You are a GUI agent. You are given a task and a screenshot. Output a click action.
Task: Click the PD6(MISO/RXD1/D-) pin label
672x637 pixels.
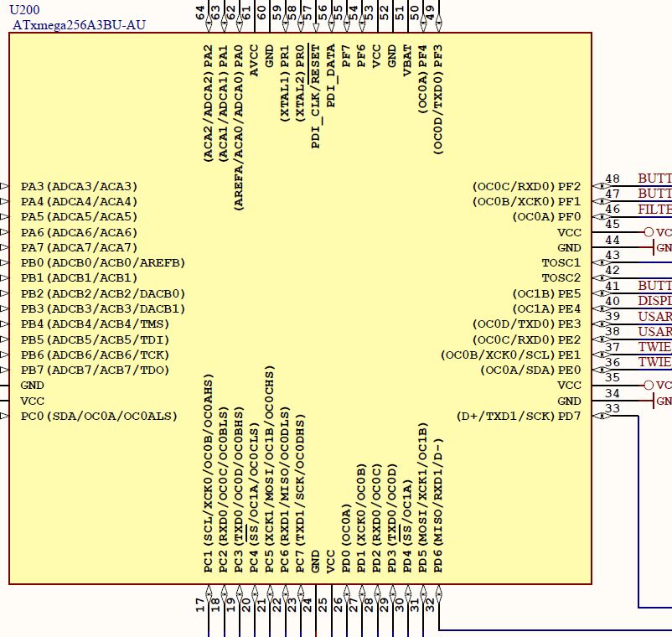tap(438, 505)
